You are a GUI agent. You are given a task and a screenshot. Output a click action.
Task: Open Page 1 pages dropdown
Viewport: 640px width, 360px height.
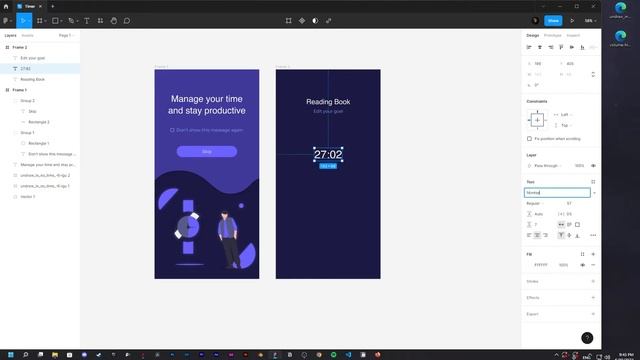(x=67, y=36)
